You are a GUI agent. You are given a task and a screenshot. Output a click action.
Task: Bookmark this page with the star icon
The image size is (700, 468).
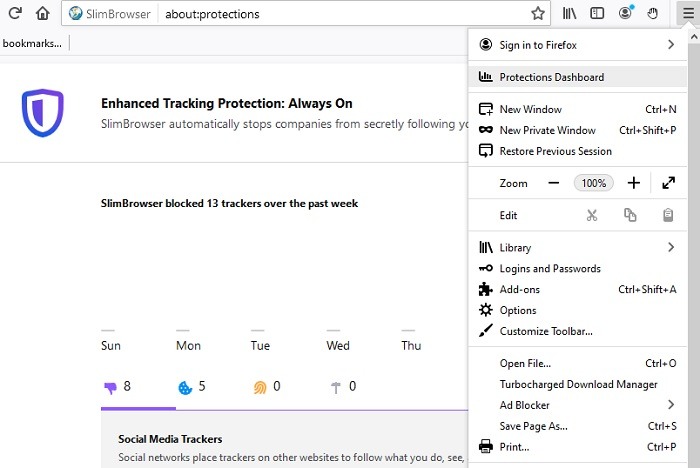(538, 13)
